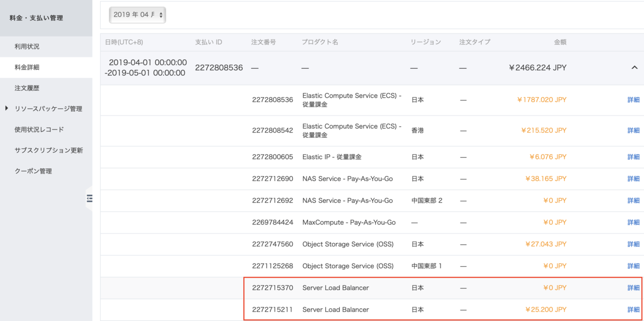Select payment ID 2272808536 in summary row
This screenshot has width=644, height=321.
pyautogui.click(x=219, y=68)
